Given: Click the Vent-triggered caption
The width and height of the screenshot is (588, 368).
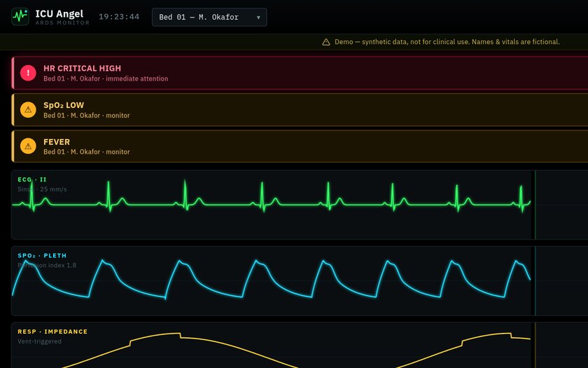Looking at the screenshot, I should pyautogui.click(x=39, y=341).
